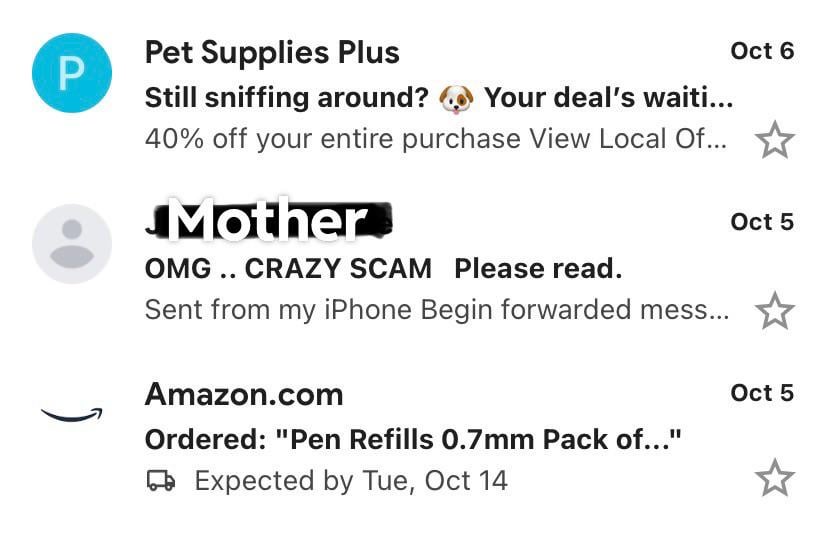Image resolution: width=828 pixels, height=541 pixels.
Task: Select the Pet Supplies Plus sender name
Action: (x=272, y=52)
